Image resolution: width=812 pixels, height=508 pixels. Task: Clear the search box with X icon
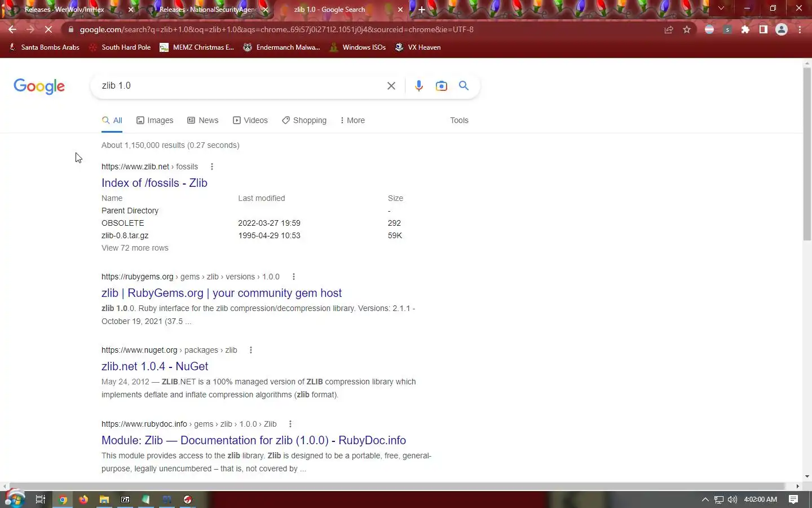click(x=391, y=86)
